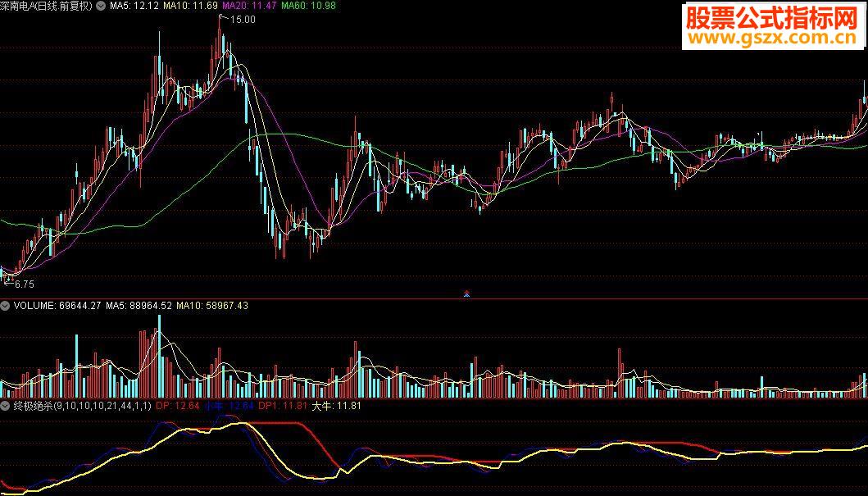The height and width of the screenshot is (496, 868).
Task: Select the green MA60: 10.98 label
Action: pyautogui.click(x=308, y=6)
